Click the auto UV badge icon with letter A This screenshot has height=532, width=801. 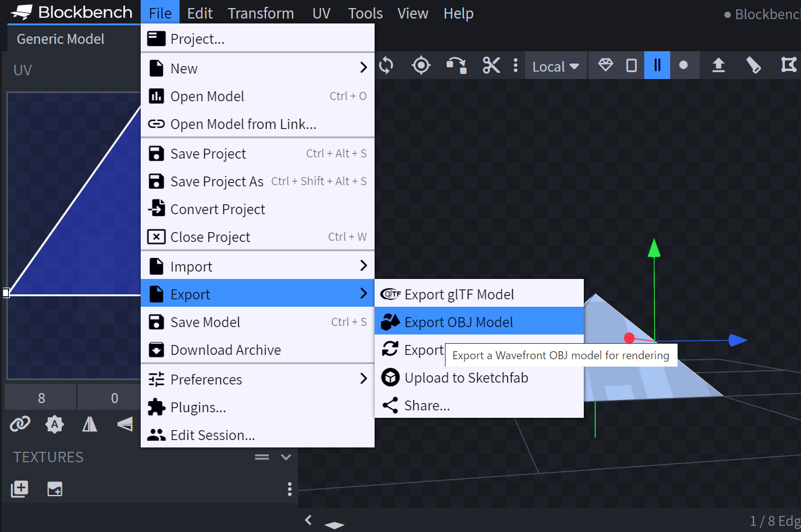(x=55, y=424)
